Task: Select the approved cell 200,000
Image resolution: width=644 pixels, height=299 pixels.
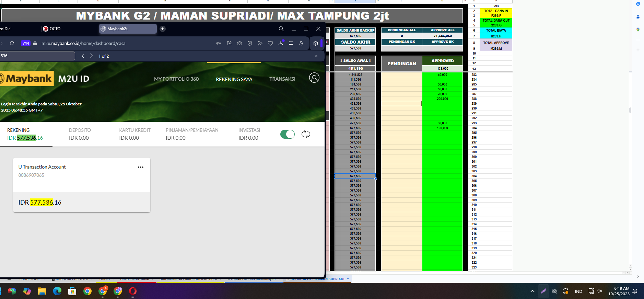Action: [x=443, y=99]
